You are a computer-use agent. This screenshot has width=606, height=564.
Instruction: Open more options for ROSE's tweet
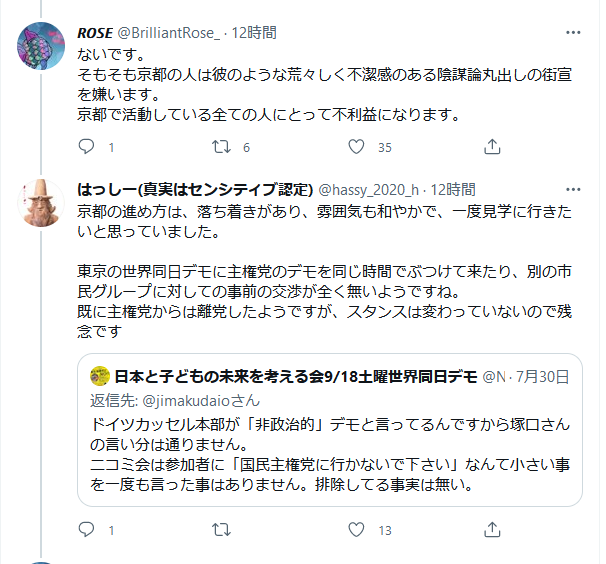[572, 32]
